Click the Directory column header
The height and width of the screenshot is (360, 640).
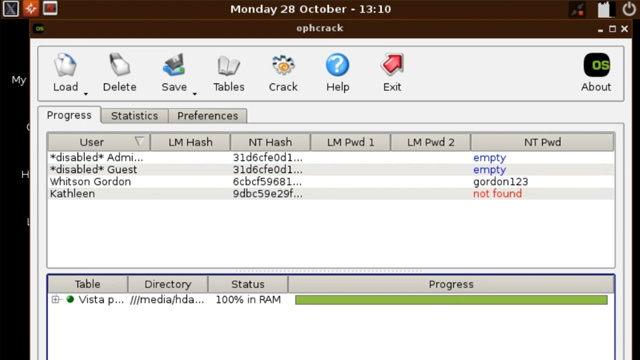[167, 284]
